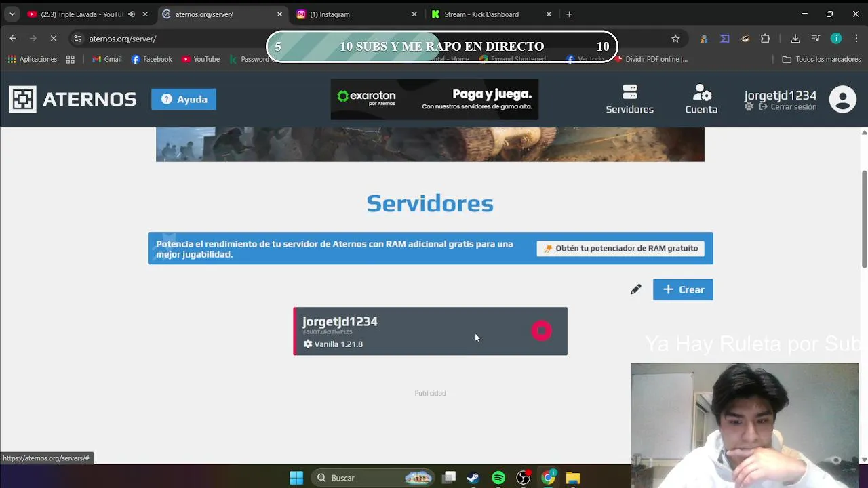Open Task View in the taskbar

click(449, 478)
